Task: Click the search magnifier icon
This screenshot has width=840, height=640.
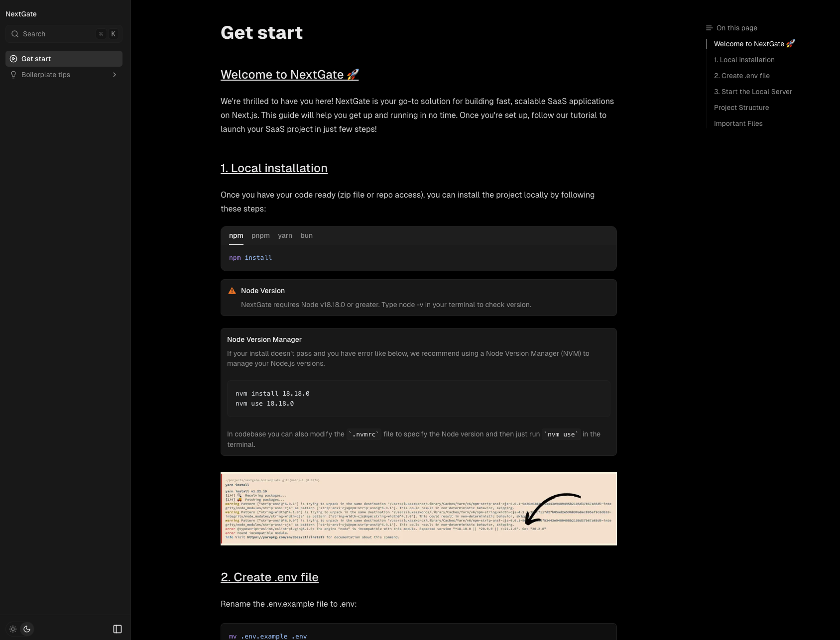Action: click(x=15, y=34)
